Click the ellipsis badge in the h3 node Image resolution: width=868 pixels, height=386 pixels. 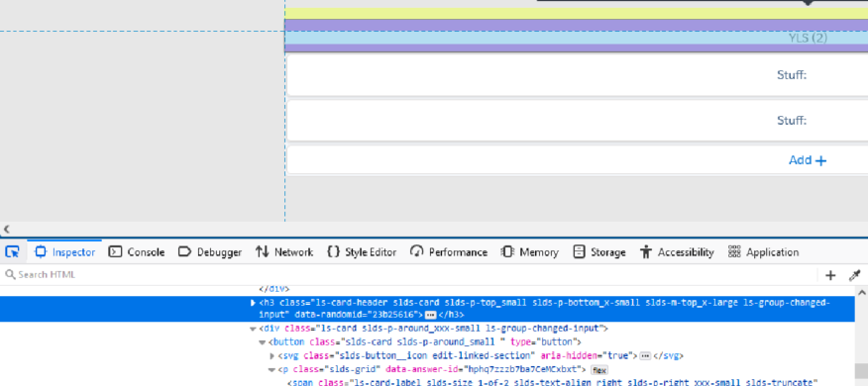coord(430,315)
